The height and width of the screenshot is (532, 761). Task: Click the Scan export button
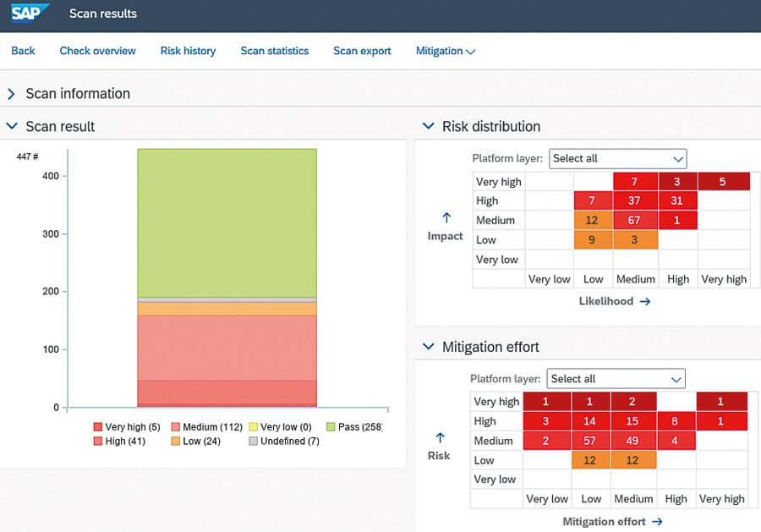[x=362, y=51]
